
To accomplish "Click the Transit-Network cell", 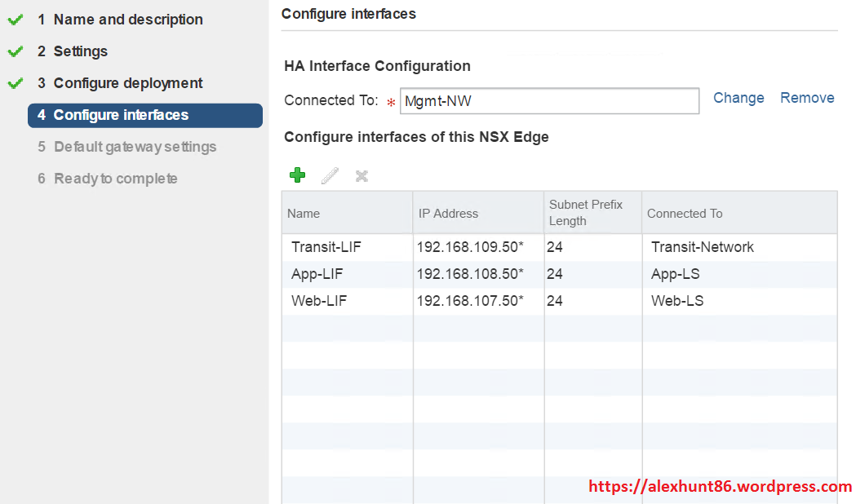I will [x=703, y=247].
